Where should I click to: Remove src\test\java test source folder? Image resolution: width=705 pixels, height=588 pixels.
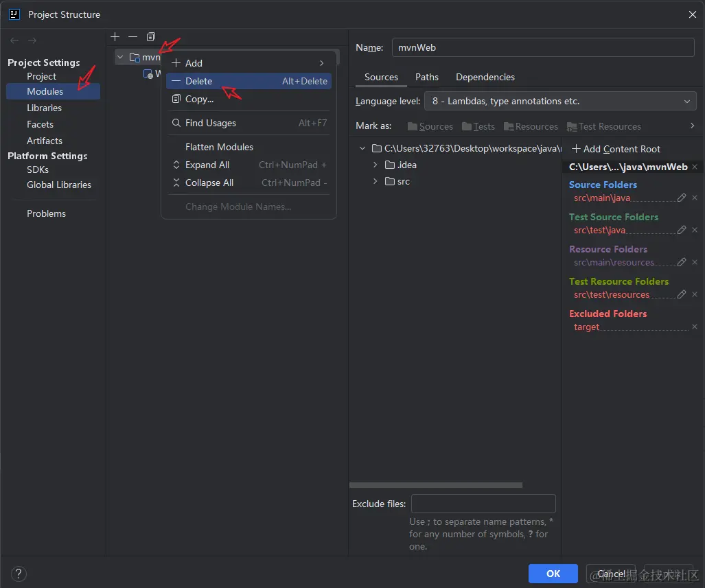695,230
